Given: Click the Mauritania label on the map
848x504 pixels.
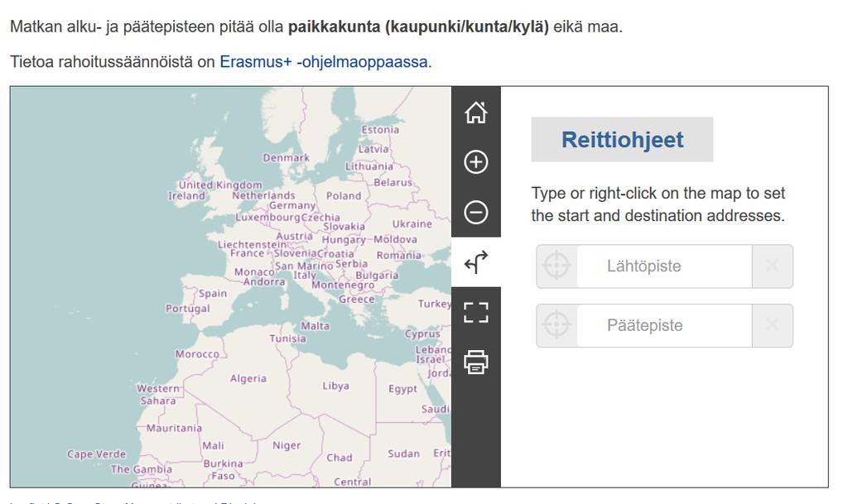Looking at the screenshot, I should (174, 428).
